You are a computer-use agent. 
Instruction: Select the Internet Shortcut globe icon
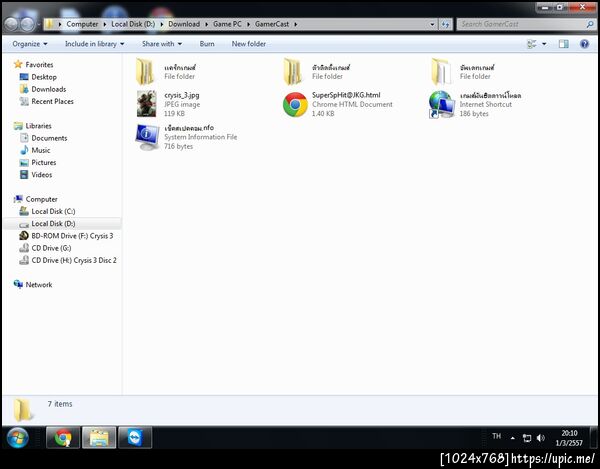click(x=442, y=104)
